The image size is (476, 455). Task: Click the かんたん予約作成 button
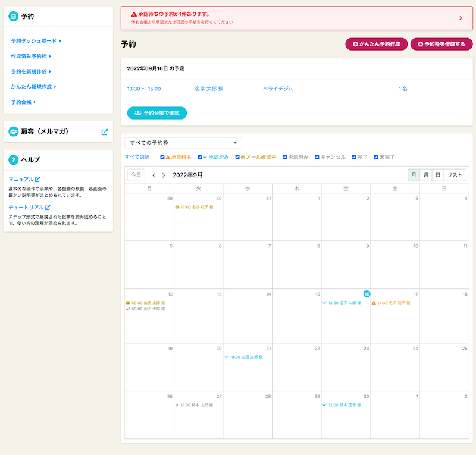(x=376, y=44)
